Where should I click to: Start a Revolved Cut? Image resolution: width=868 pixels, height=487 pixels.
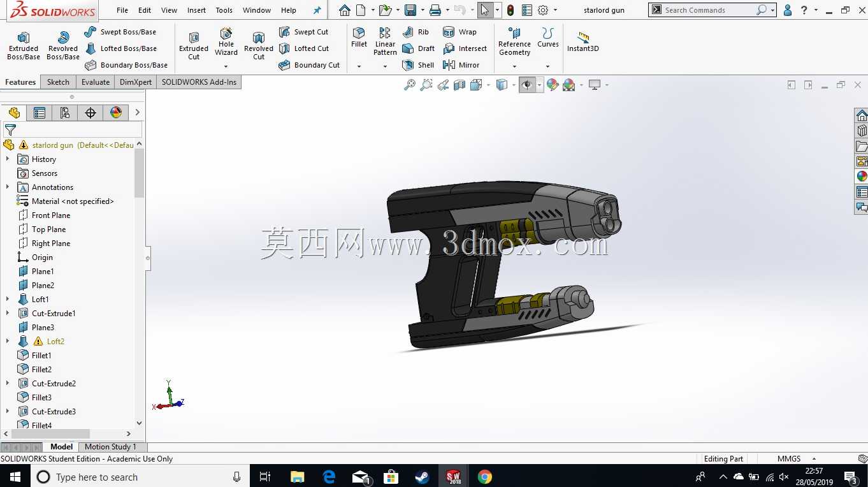click(259, 46)
